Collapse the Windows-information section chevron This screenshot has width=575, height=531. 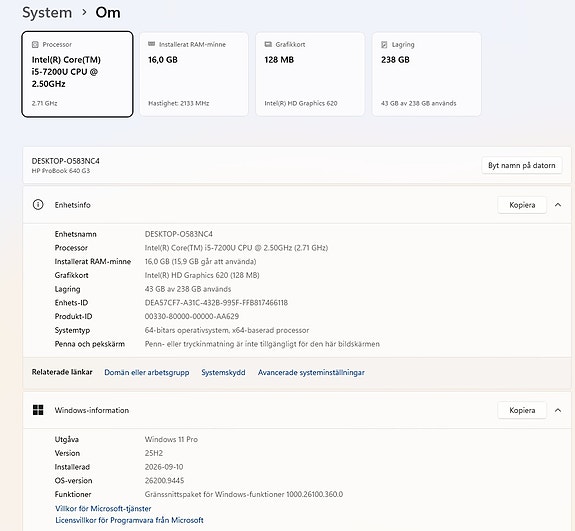coord(558,410)
